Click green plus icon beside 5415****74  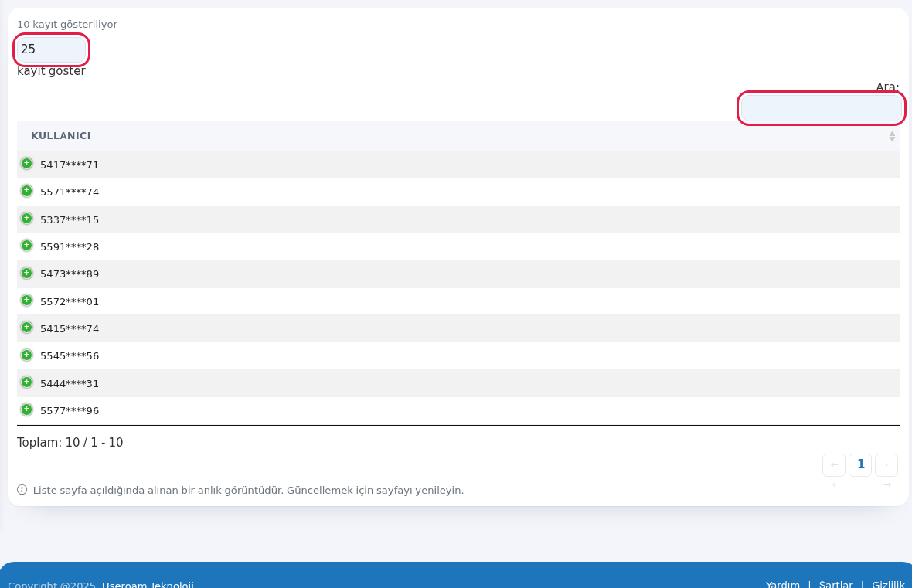coord(27,328)
